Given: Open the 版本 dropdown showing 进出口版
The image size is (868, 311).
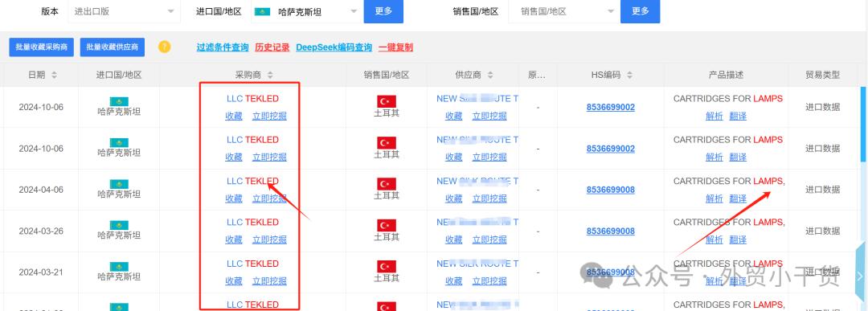Looking at the screenshot, I should coord(124,11).
